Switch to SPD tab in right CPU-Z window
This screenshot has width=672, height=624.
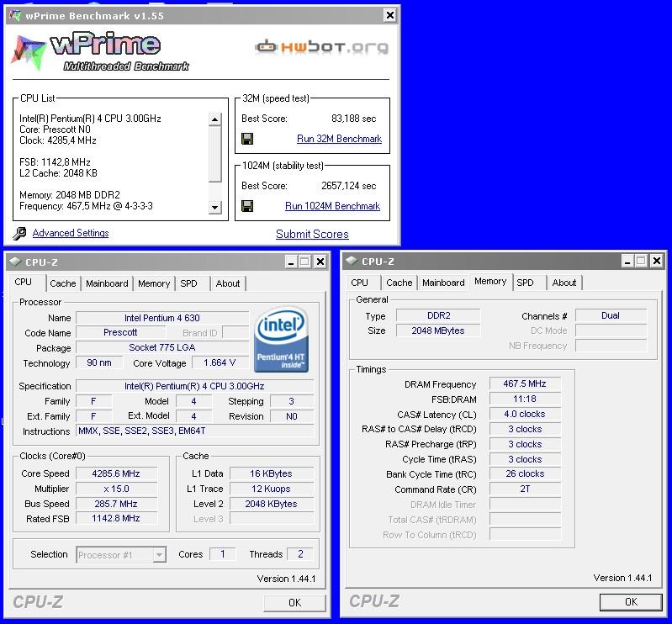[x=525, y=283]
